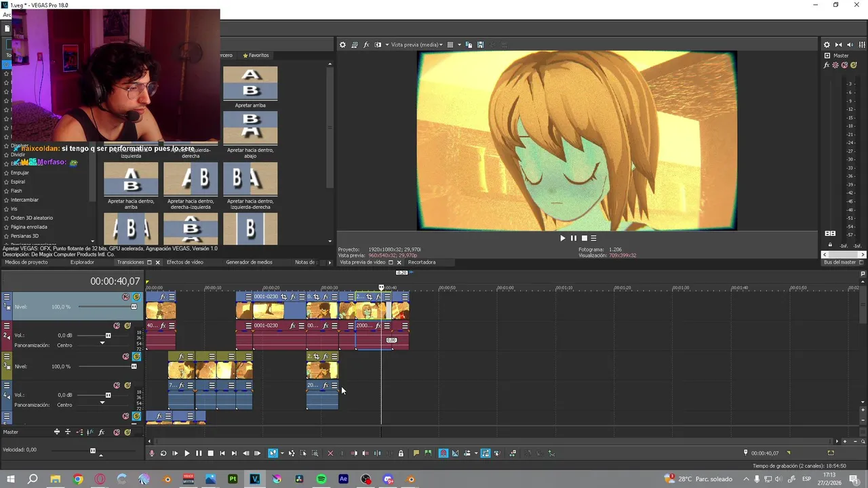Solo audio track 4

127,386
